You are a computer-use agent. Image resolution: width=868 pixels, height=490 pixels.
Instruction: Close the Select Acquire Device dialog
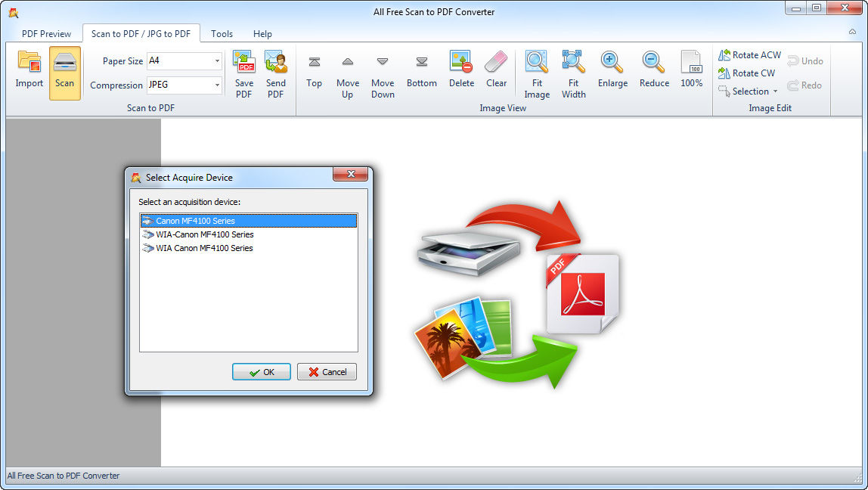click(350, 175)
